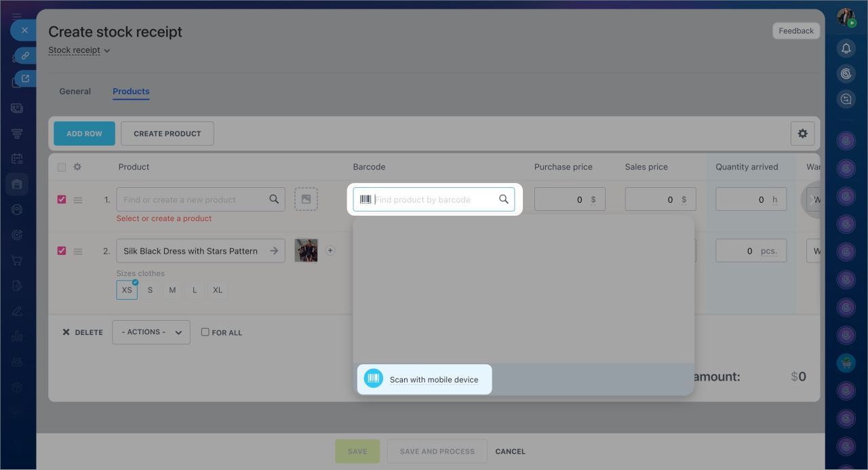
Task: Click the Find product by barcode field
Action: [434, 199]
